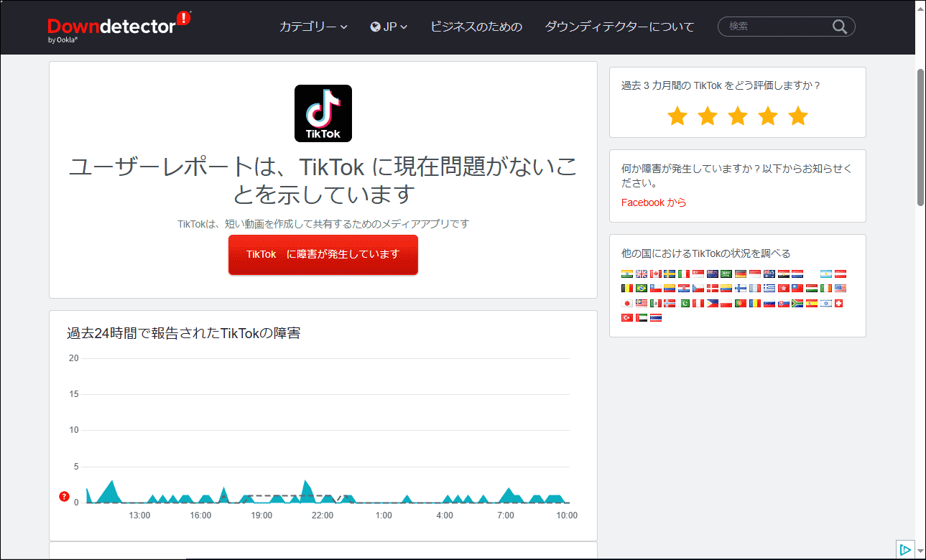The width and height of the screenshot is (926, 560).
Task: Click the page vertical scrollbar thumb
Action: (921, 138)
